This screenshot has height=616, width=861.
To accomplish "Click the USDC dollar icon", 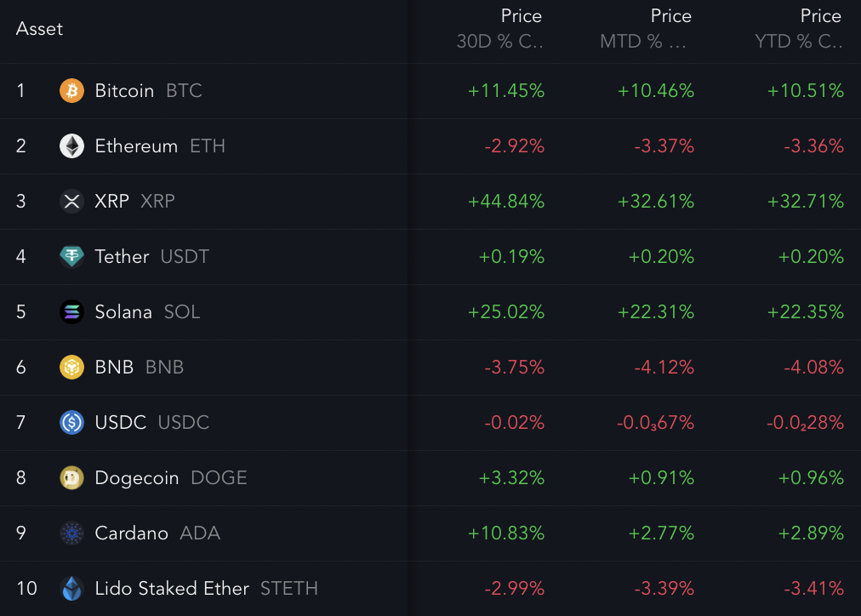I will (71, 423).
